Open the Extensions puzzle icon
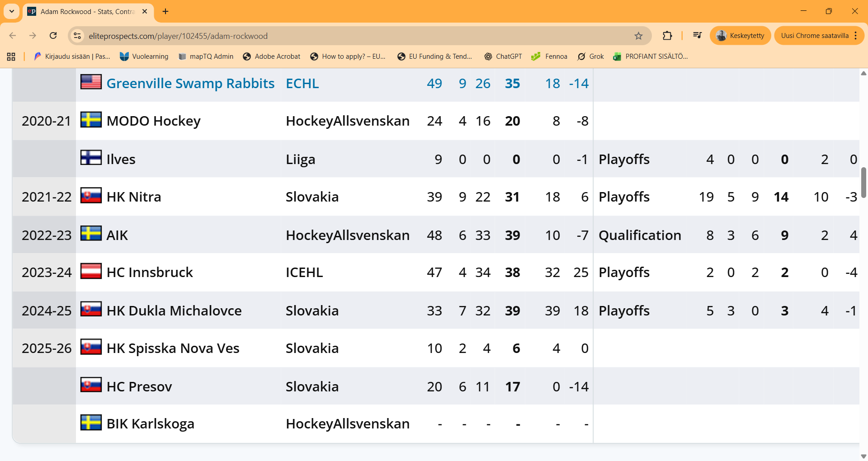868x461 pixels. click(667, 36)
